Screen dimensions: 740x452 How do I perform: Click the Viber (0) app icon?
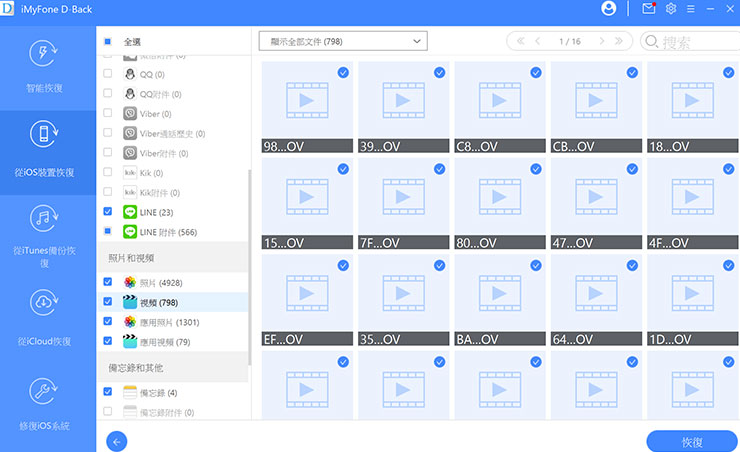(130, 114)
